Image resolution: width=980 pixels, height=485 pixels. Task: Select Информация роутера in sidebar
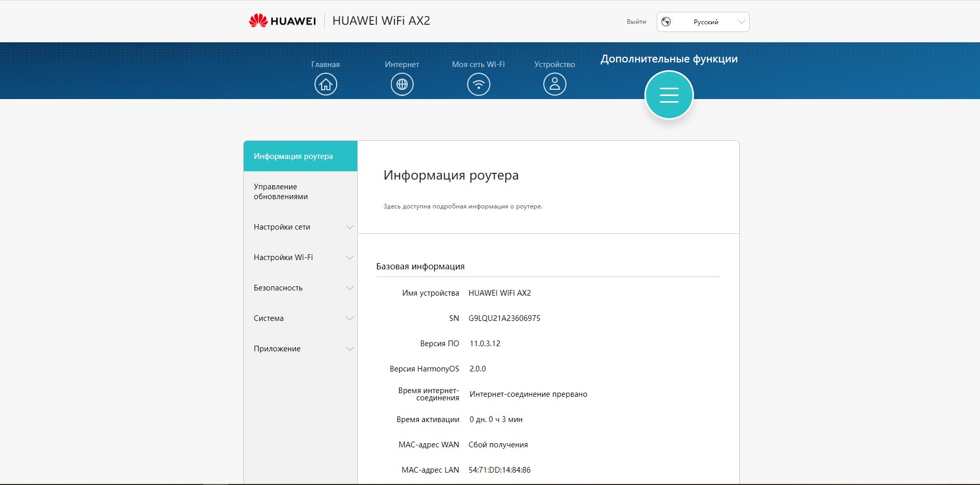pyautogui.click(x=301, y=156)
